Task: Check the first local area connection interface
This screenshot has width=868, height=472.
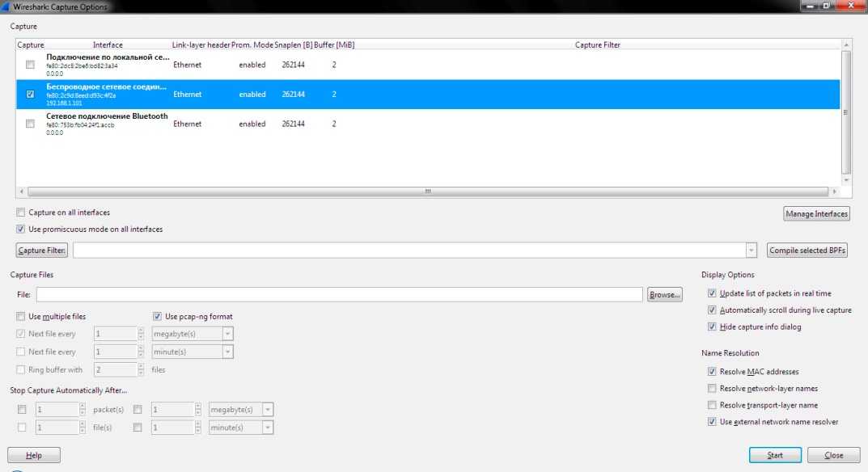Action: coord(30,65)
